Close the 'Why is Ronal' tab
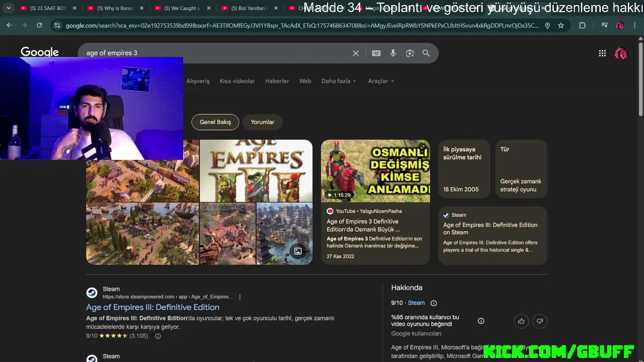 141,8
